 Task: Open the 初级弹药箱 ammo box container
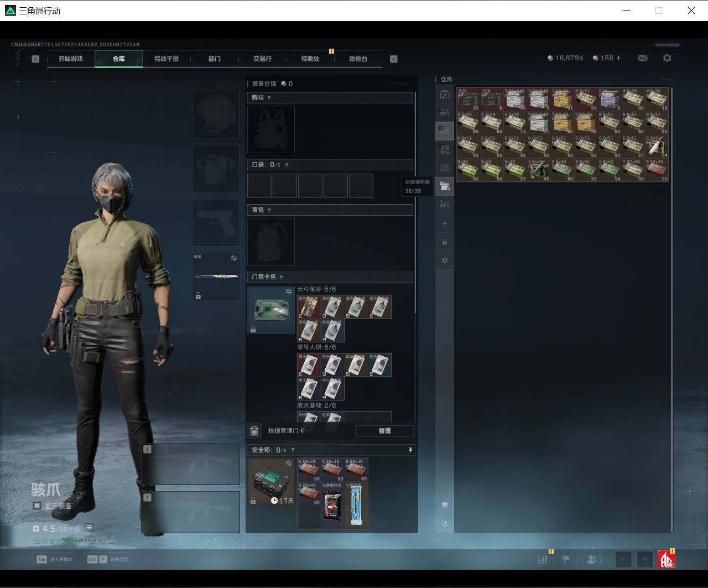(x=444, y=186)
